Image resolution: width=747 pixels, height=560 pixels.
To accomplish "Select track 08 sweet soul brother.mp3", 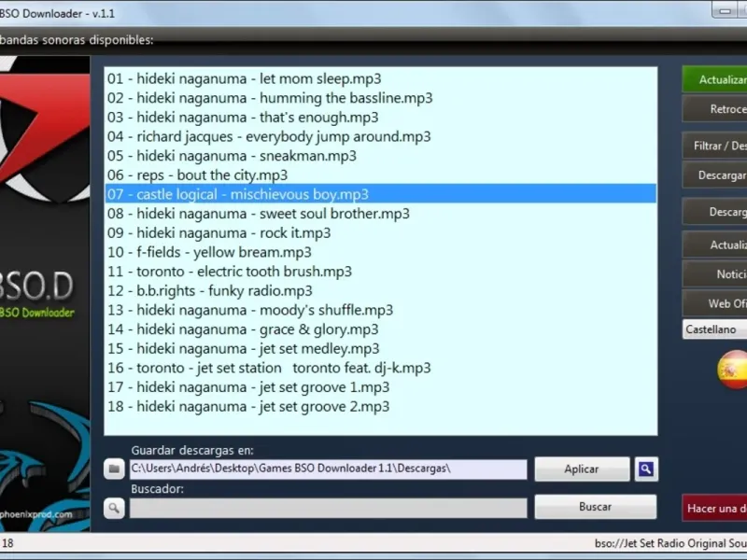I will 380,214.
